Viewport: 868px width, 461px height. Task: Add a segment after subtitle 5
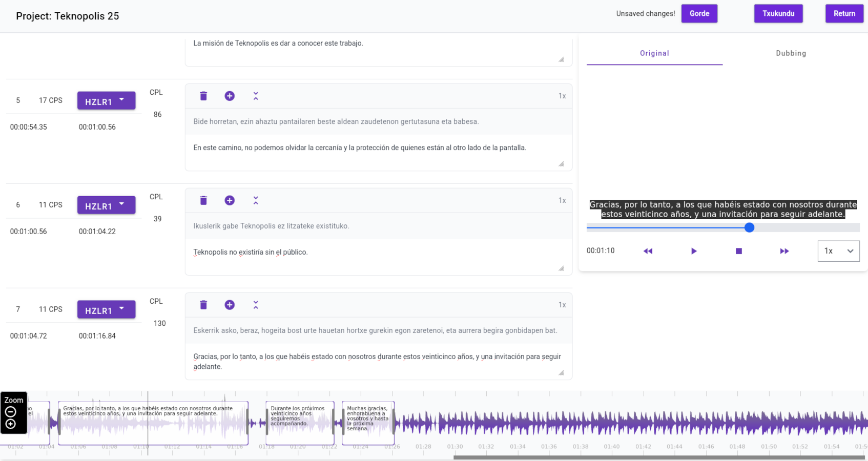[230, 96]
